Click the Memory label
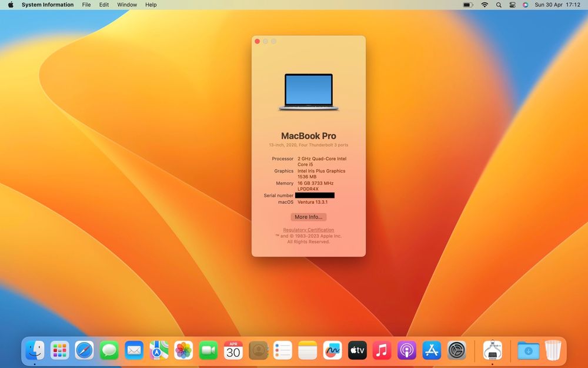Image resolution: width=588 pixels, height=368 pixels. point(285,183)
